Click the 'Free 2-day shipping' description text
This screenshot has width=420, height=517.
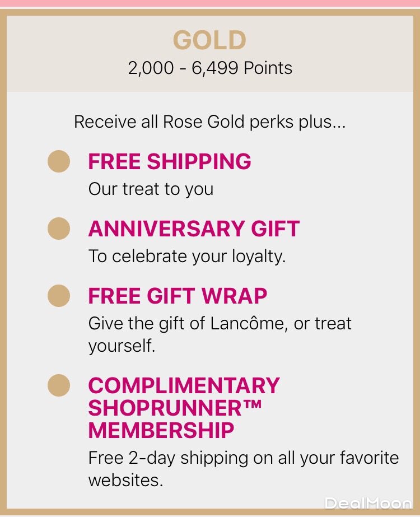(244, 458)
